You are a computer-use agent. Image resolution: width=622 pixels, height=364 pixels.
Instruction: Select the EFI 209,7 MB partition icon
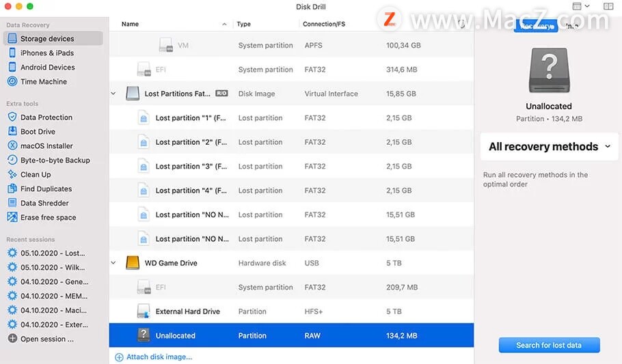pos(144,287)
